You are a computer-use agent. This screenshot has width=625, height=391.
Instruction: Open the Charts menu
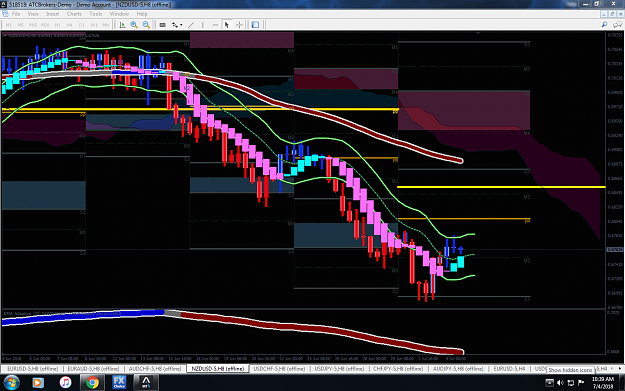coord(74,14)
